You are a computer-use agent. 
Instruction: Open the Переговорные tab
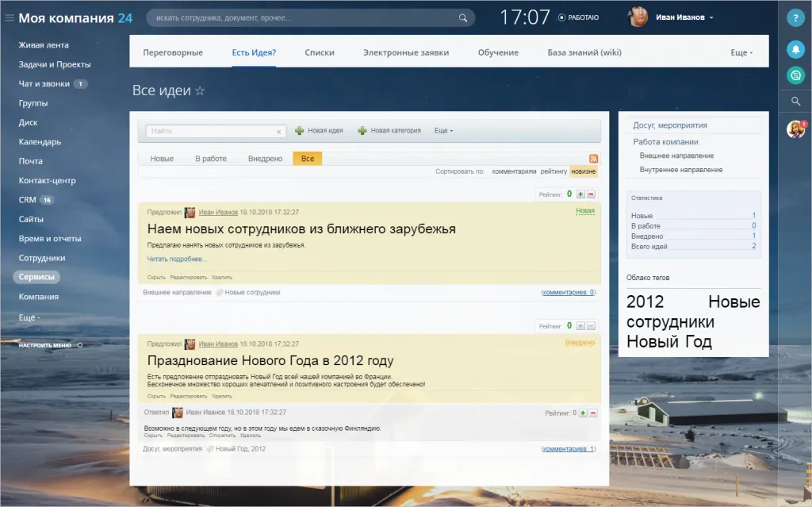[173, 52]
